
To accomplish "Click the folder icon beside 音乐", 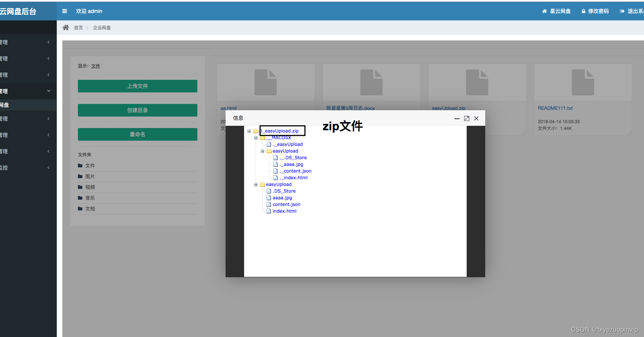I will click(80, 198).
